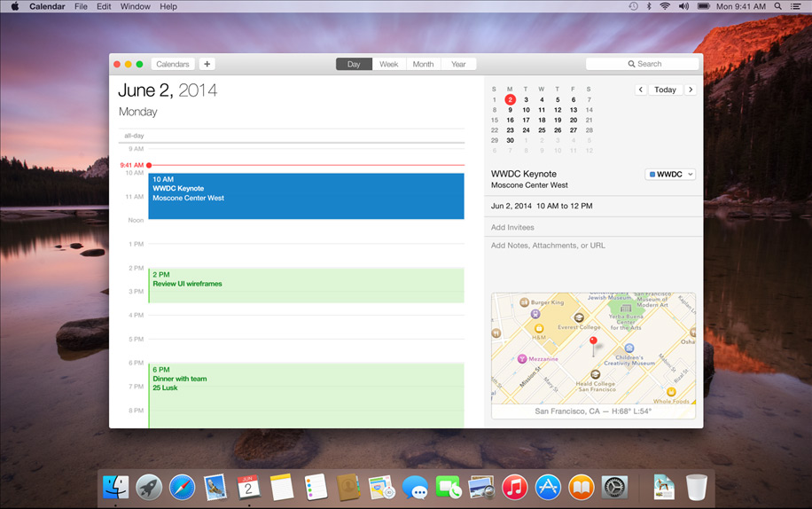
Task: Click the San Francisco weather caption
Action: pos(593,411)
